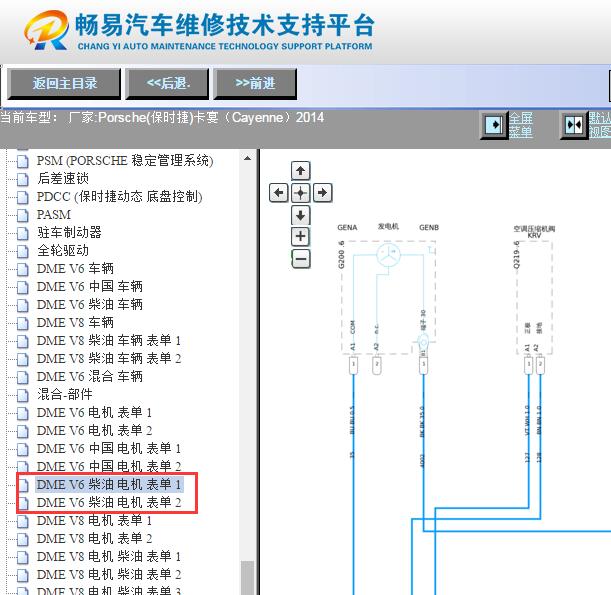Open DME V8 柴油 车辆 表单 2

tap(109, 358)
